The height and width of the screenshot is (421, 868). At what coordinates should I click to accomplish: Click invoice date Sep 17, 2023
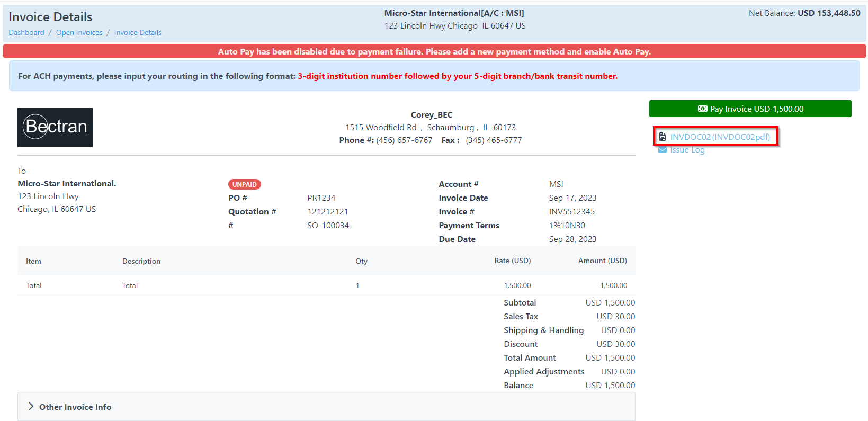point(573,198)
